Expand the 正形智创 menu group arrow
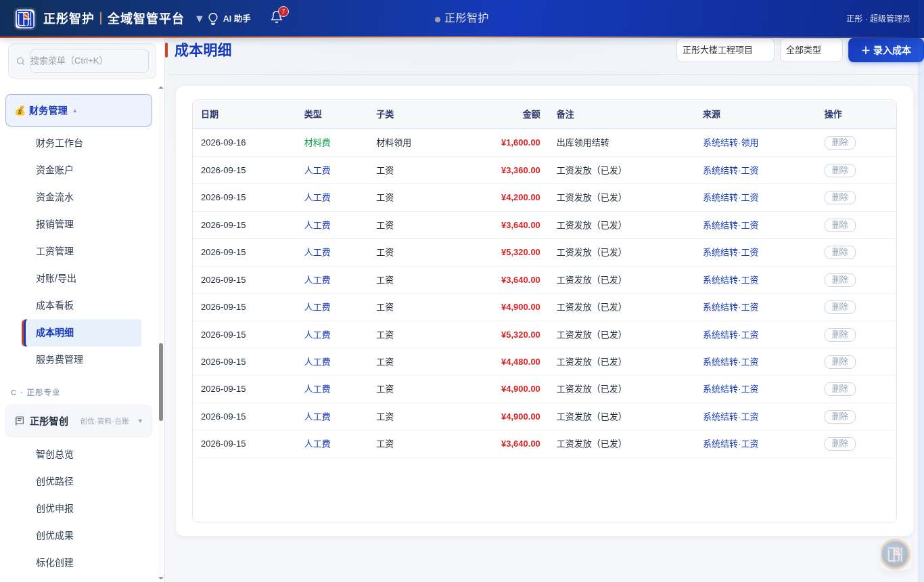Viewport: 924px width, 582px height. [140, 421]
